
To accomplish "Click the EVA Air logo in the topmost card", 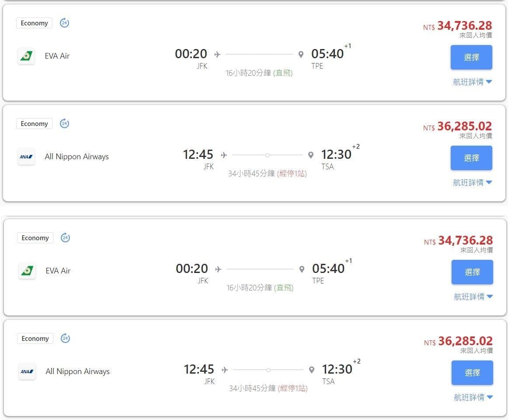I will 26,56.
